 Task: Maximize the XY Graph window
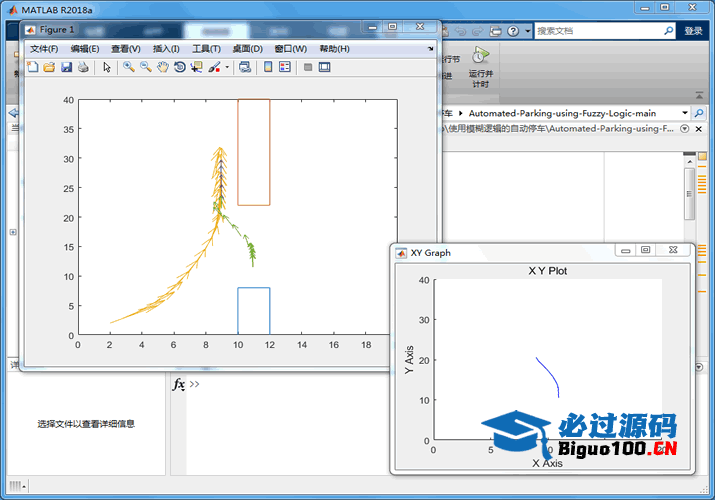[x=645, y=250]
